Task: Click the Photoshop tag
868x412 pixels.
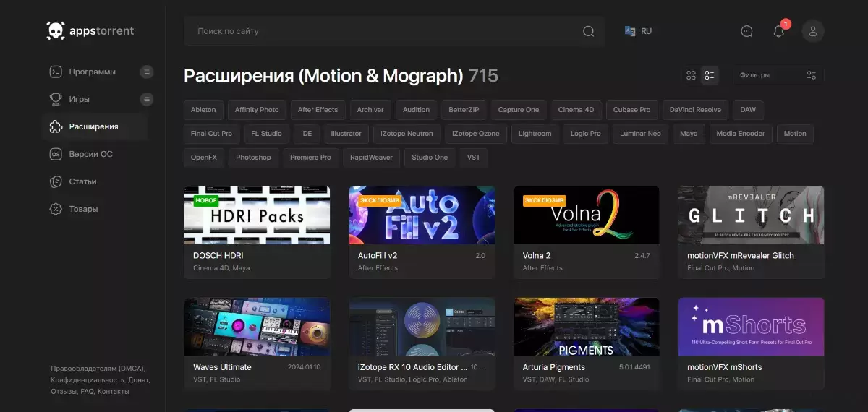Action: 253,158
